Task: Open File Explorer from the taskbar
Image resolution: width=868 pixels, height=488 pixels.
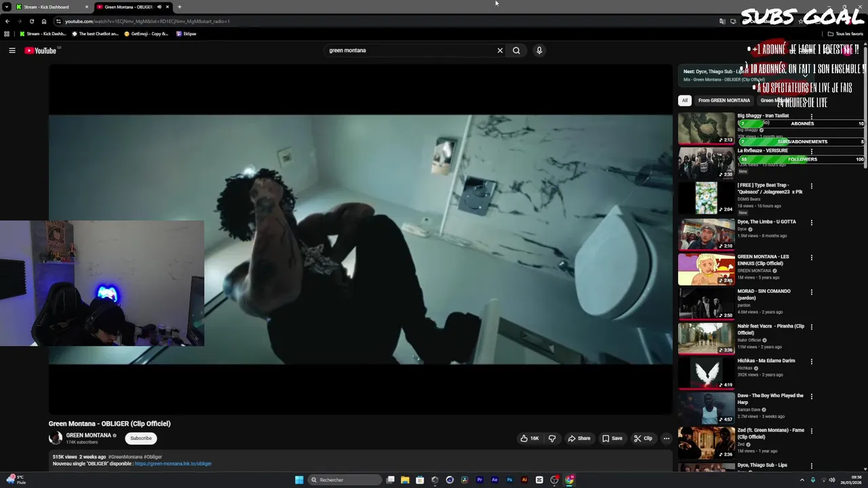Action: [405, 480]
